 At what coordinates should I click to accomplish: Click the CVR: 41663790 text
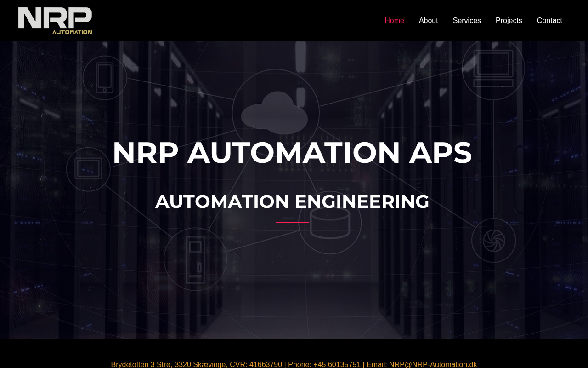point(256,364)
